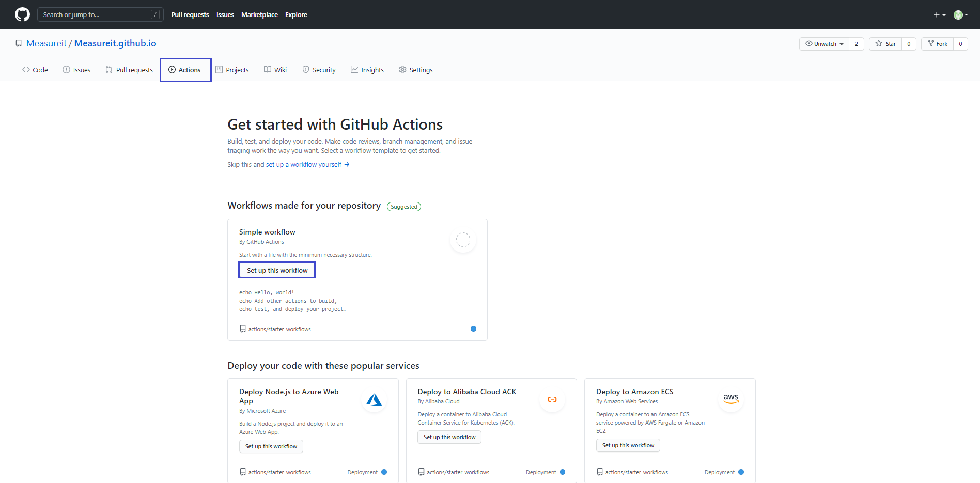
Task: Open the Measureit.github.io repository link
Action: [115, 43]
